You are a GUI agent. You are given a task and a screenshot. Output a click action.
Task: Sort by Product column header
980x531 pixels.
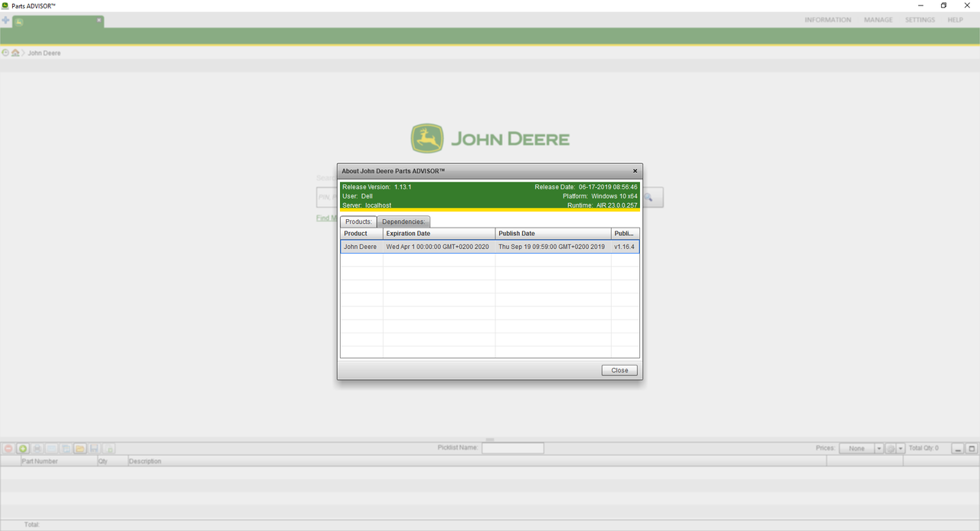361,233
